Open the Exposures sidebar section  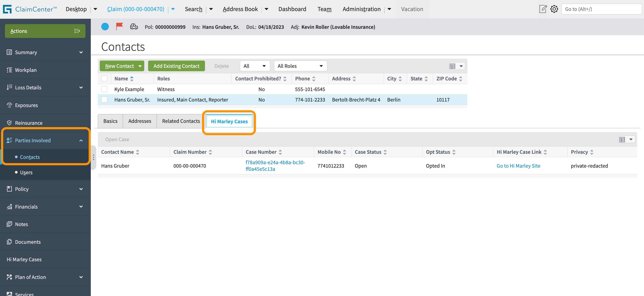click(x=26, y=105)
